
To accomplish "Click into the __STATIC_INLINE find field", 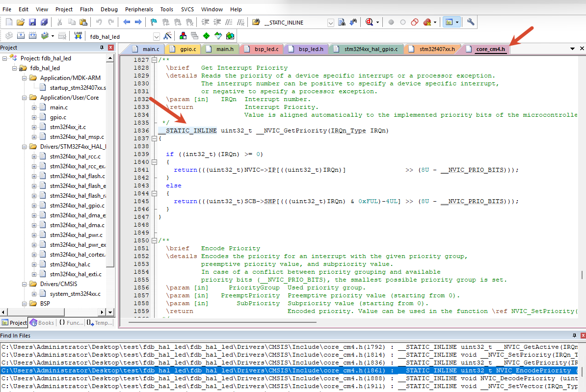I will 294,23.
